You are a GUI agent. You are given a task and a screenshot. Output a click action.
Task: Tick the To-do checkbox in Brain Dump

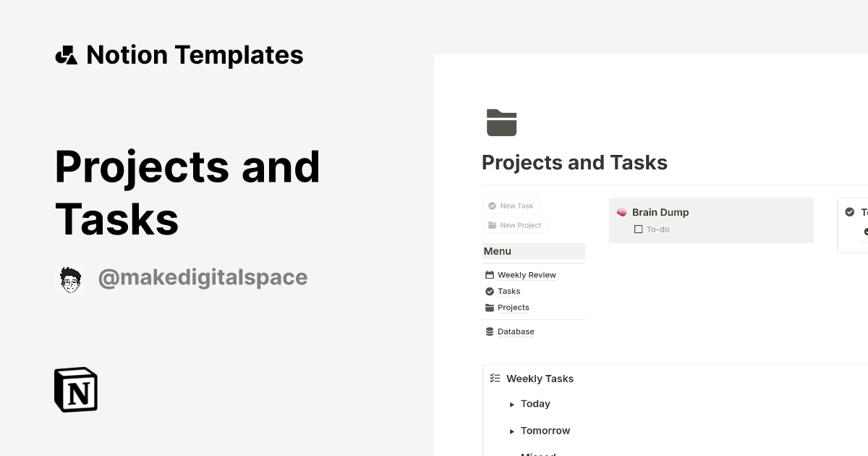point(639,229)
